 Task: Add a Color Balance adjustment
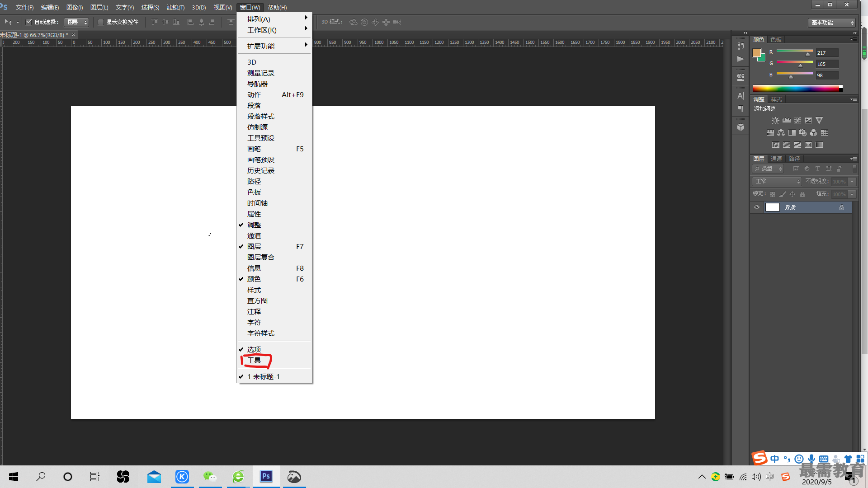click(x=781, y=133)
